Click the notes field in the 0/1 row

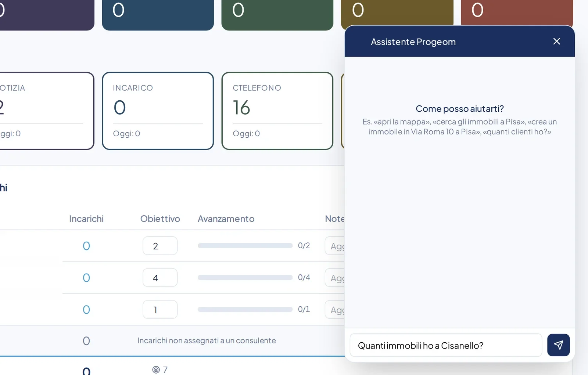pos(335,310)
